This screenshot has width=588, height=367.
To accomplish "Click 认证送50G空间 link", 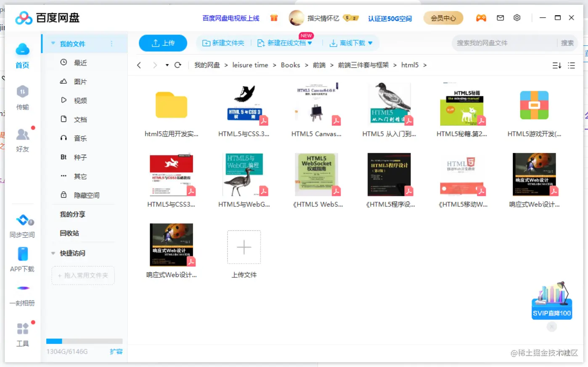I will pyautogui.click(x=390, y=18).
